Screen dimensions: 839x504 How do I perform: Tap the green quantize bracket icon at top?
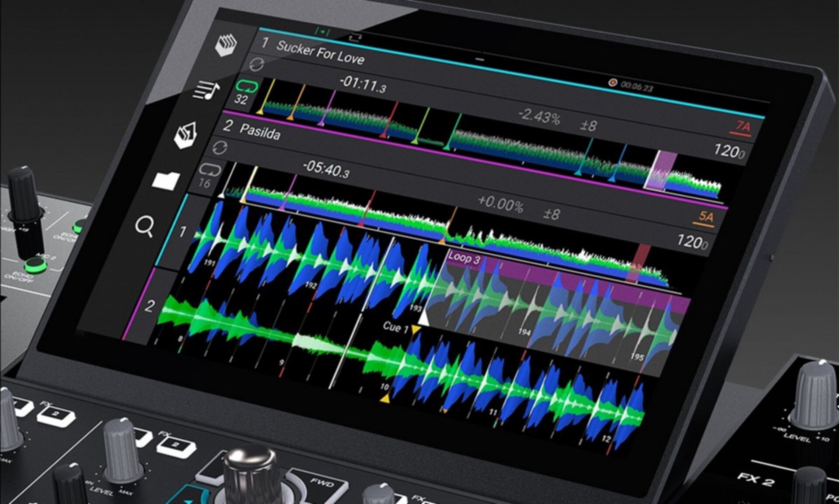pos(323,32)
